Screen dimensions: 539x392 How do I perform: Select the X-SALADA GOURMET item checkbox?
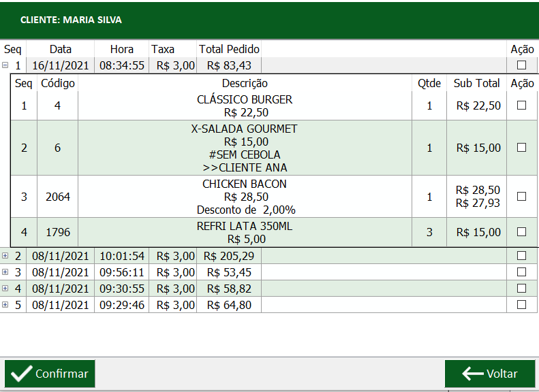point(522,148)
